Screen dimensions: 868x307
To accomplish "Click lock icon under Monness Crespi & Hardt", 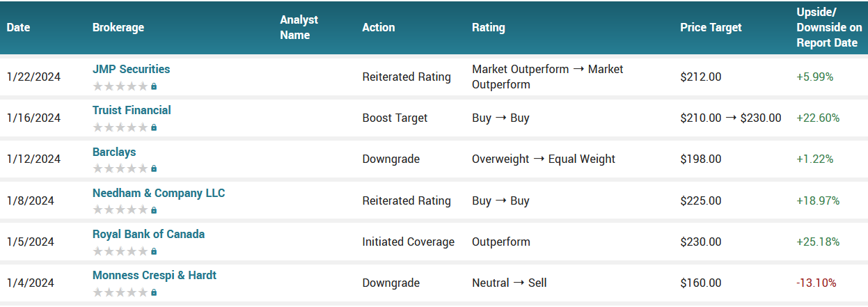I will [x=154, y=292].
